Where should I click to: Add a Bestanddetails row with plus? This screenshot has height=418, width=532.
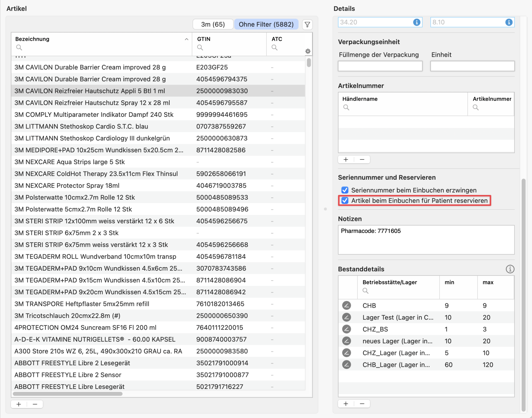pos(346,404)
